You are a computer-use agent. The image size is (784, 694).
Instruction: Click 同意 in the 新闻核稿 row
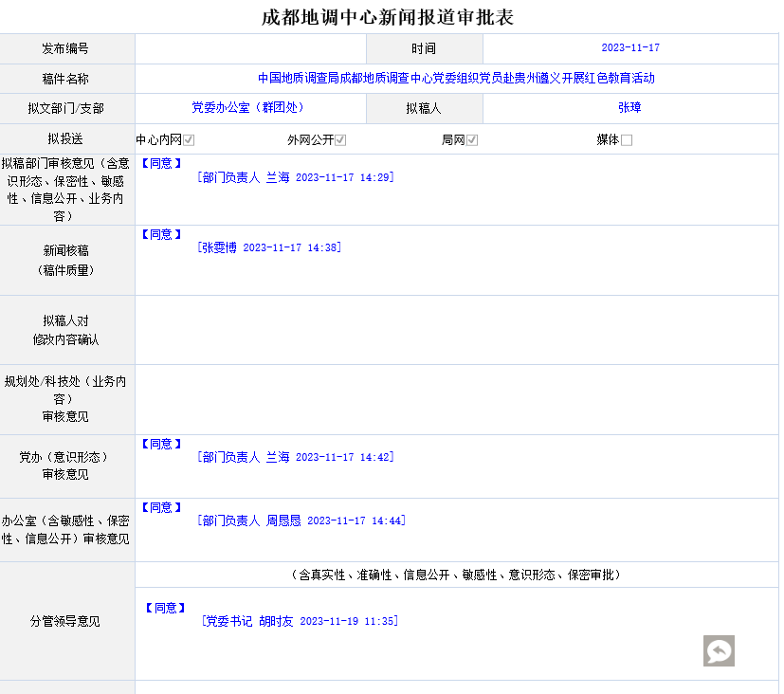pyautogui.click(x=161, y=234)
